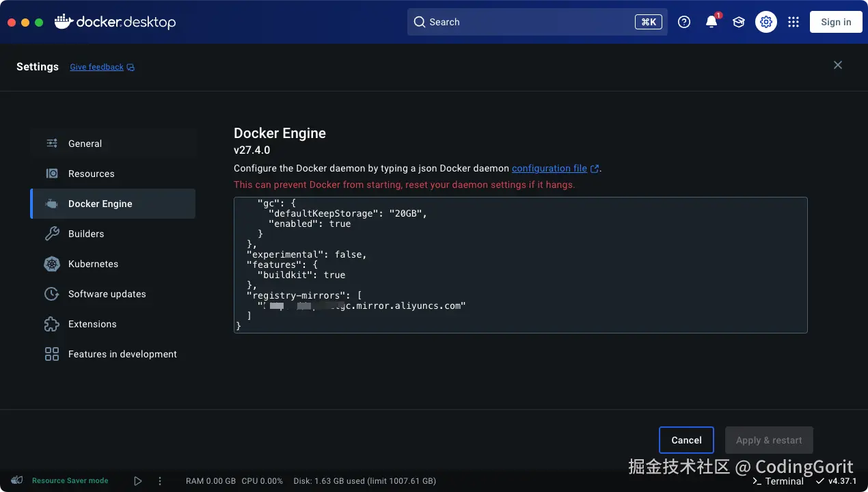Click the "registry-mirrors" line
Image resolution: width=868 pixels, height=492 pixels.
[304, 295]
